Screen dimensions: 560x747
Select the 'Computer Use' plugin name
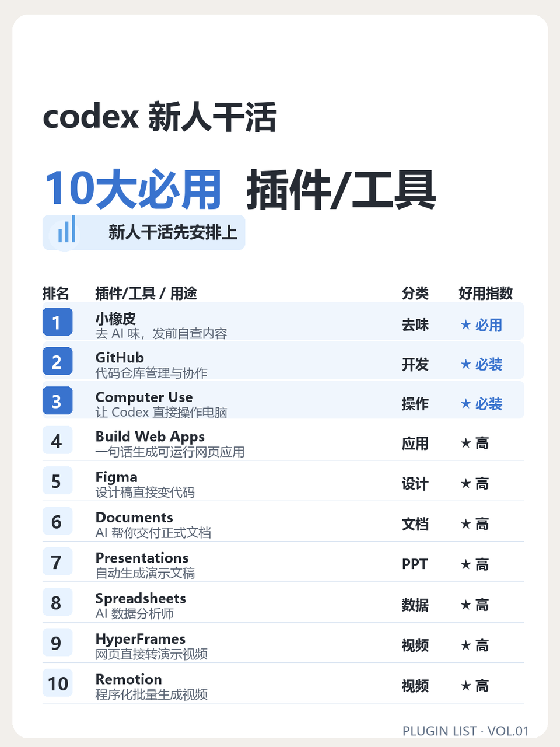[x=144, y=397]
